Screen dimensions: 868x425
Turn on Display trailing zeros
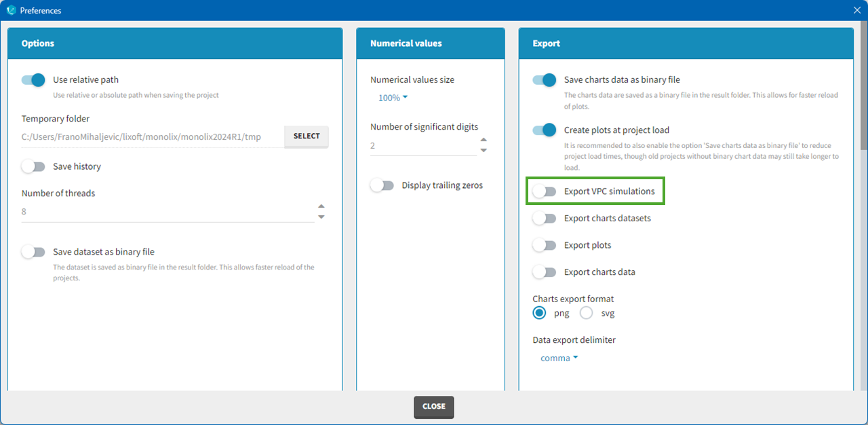(x=382, y=185)
